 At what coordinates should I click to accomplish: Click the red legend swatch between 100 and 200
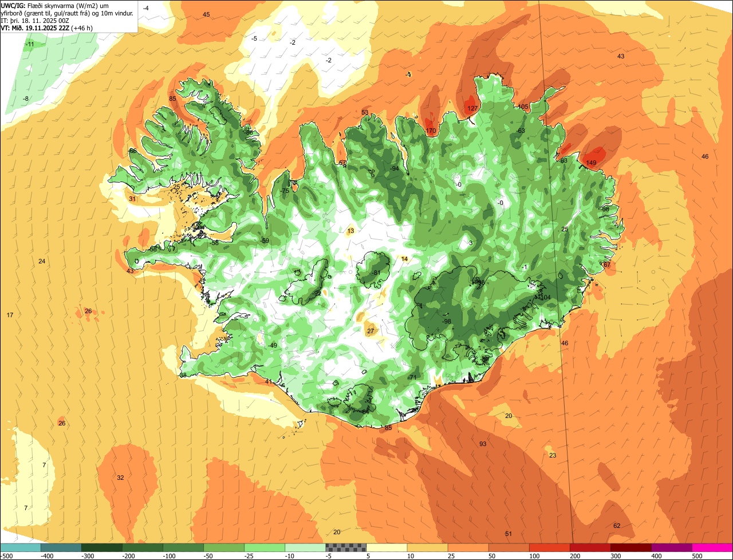(549, 547)
